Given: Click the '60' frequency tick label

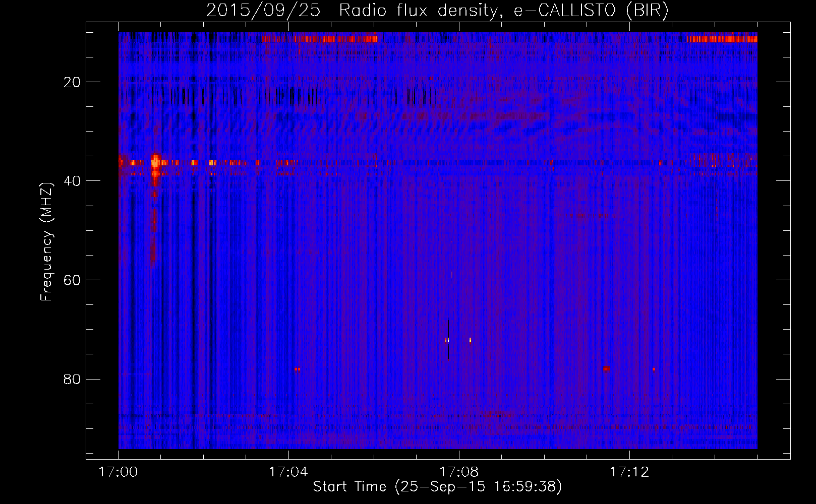Looking at the screenshot, I should click(x=73, y=280).
